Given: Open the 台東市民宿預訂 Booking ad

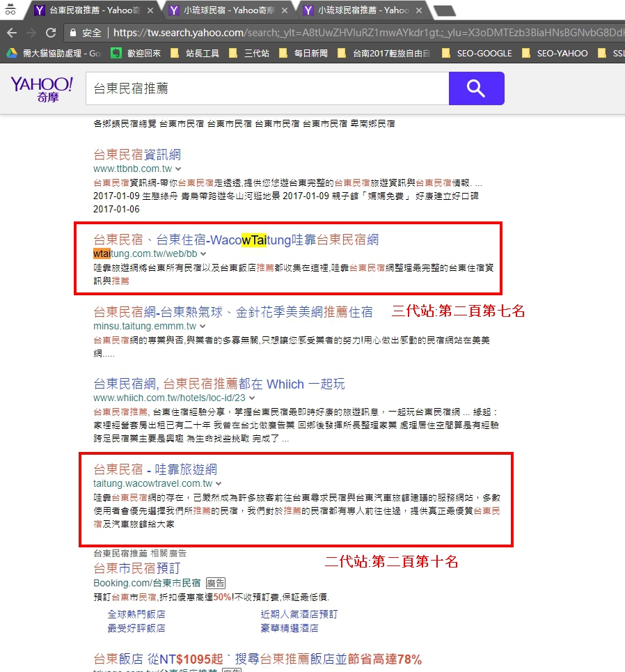Looking at the screenshot, I should tap(136, 569).
